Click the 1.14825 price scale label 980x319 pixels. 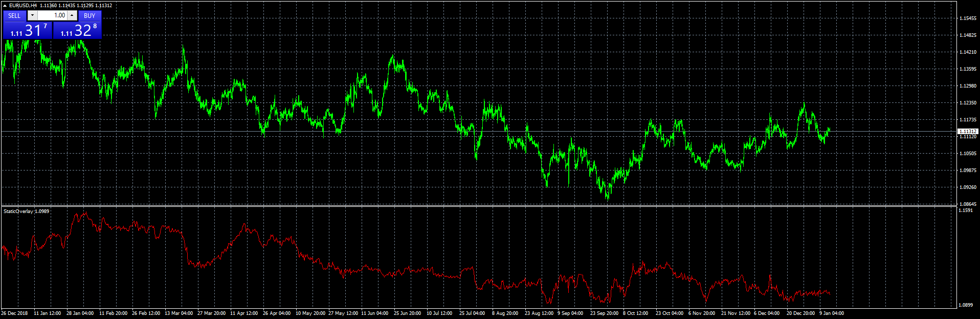pos(968,35)
